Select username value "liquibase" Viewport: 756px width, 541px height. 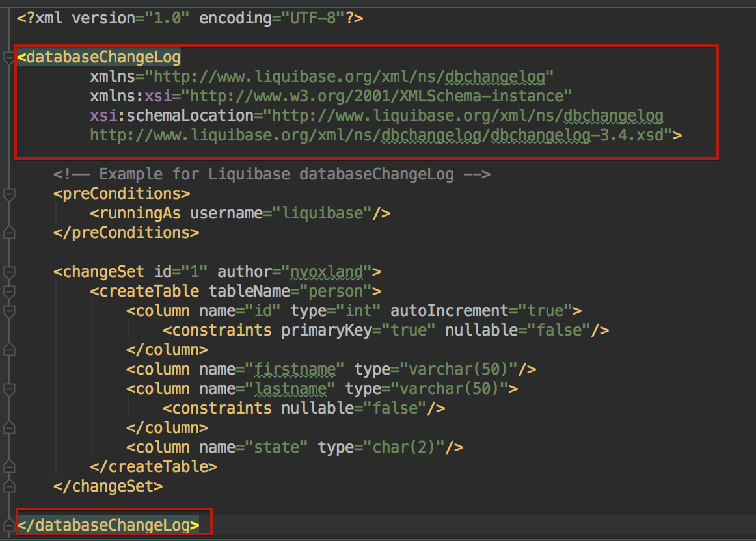click(323, 213)
